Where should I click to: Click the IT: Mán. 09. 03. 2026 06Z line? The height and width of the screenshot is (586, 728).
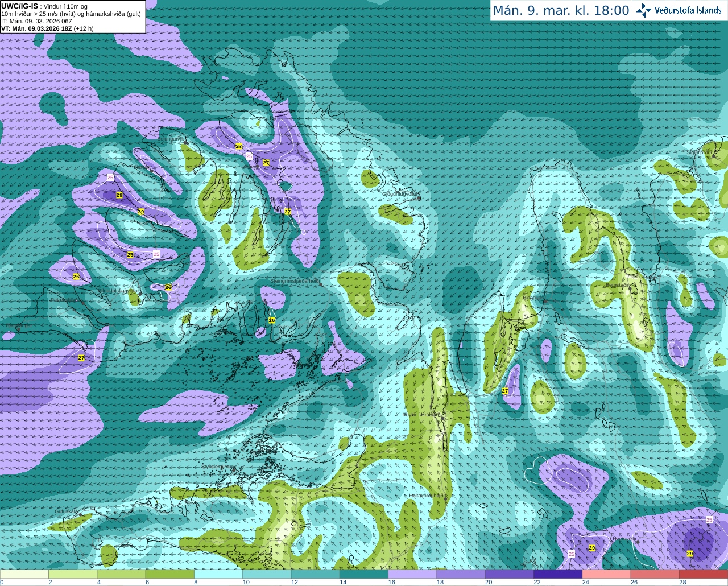(x=37, y=21)
